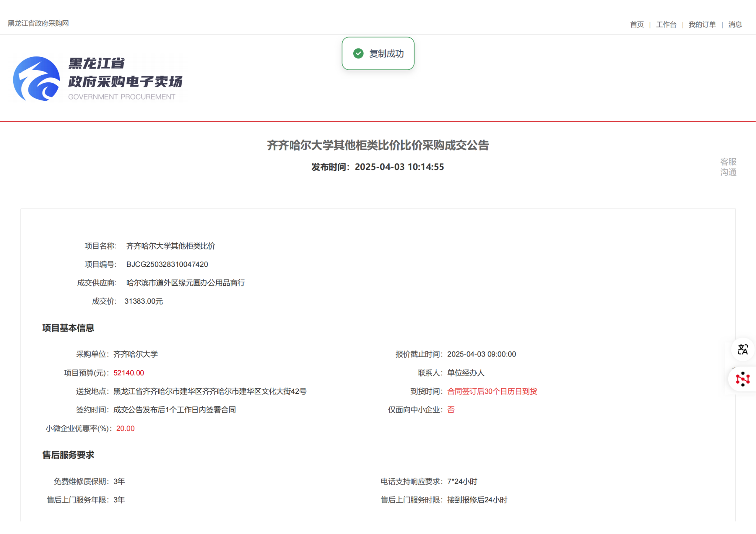Click the supplier name 哈尔滨市道外区缘元圆办公用品商行
Screen dimensions: 756x534
[x=185, y=283]
